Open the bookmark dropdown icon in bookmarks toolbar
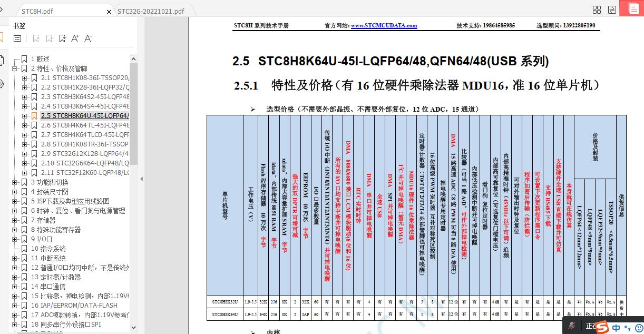Screen dimensions: 644x334 pos(62,38)
